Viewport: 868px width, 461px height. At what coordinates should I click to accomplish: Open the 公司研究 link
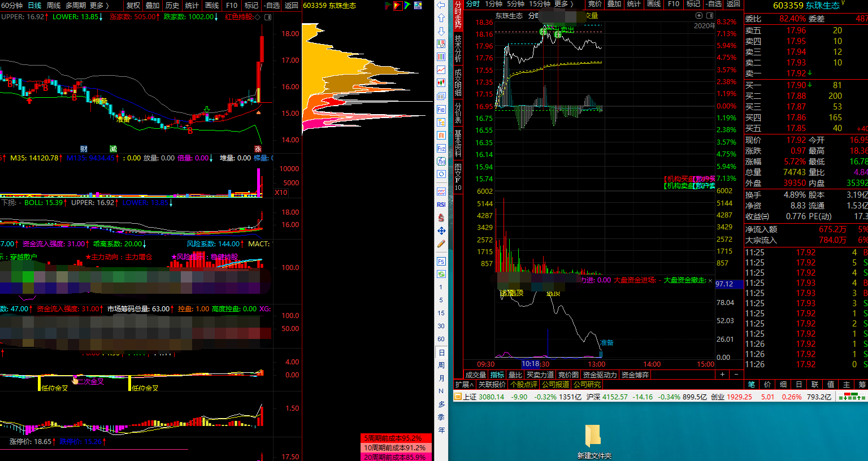pos(587,384)
